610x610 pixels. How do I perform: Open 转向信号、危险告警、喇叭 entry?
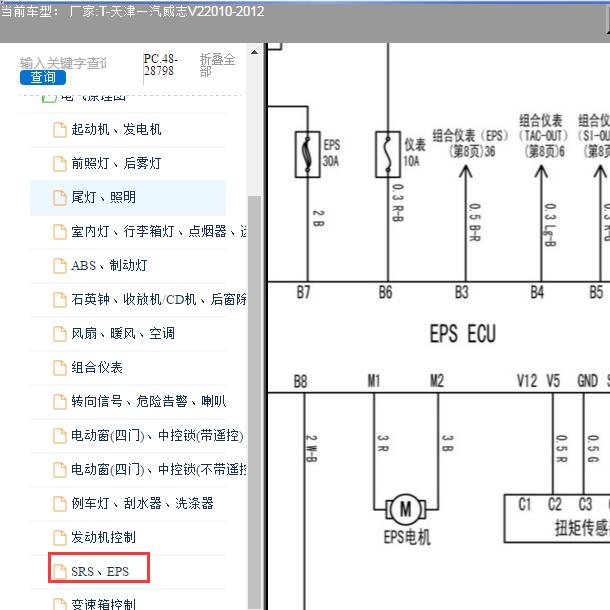click(149, 401)
